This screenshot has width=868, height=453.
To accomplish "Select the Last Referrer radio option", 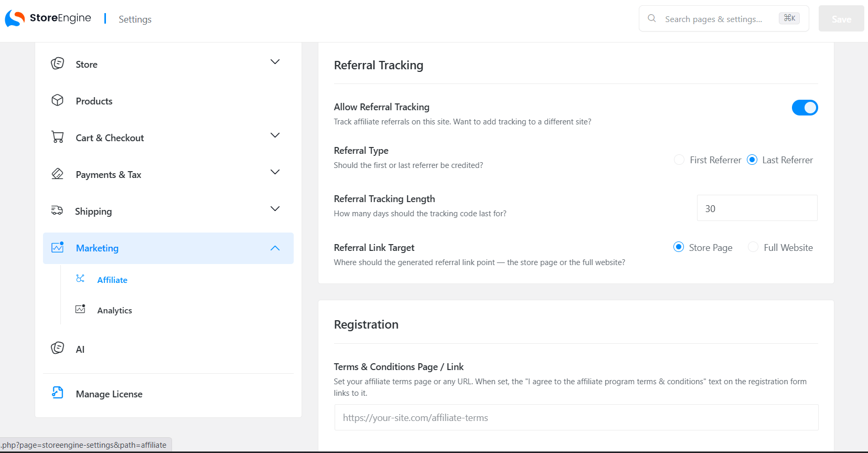I will tap(752, 160).
